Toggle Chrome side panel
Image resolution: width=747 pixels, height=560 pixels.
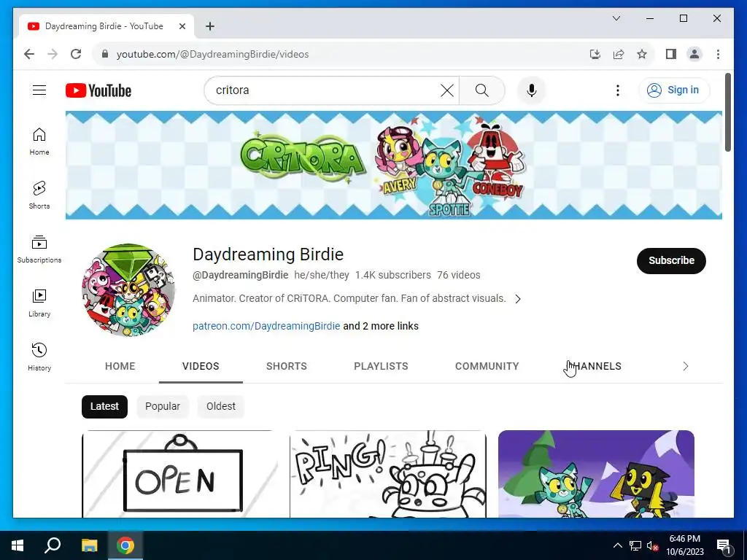click(x=671, y=54)
